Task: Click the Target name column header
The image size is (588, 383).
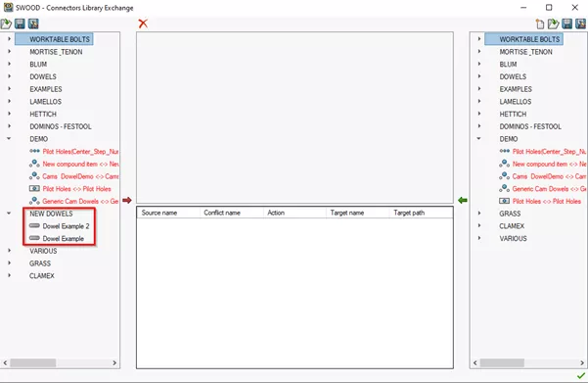Action: [x=358, y=213]
